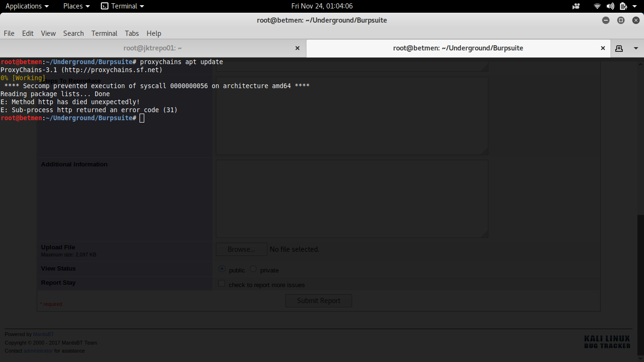Switch to the root@jktrepo01 tab
Viewport: 644px width, 362px height.
[x=152, y=48]
